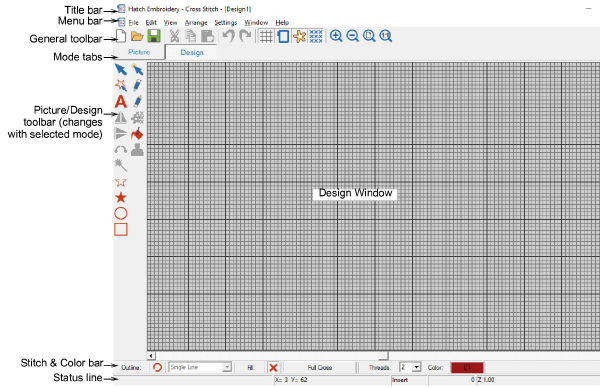Paste with the Paste toolbar icon
The height and width of the screenshot is (388, 600).
pyautogui.click(x=207, y=36)
